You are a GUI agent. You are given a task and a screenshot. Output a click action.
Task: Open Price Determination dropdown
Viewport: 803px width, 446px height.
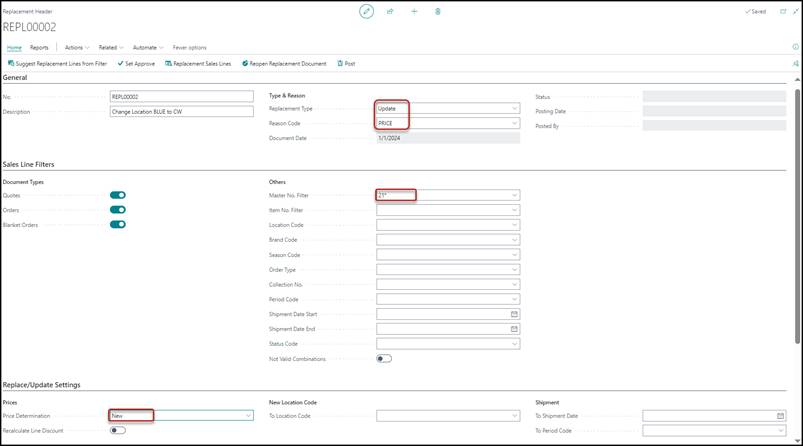coord(248,416)
